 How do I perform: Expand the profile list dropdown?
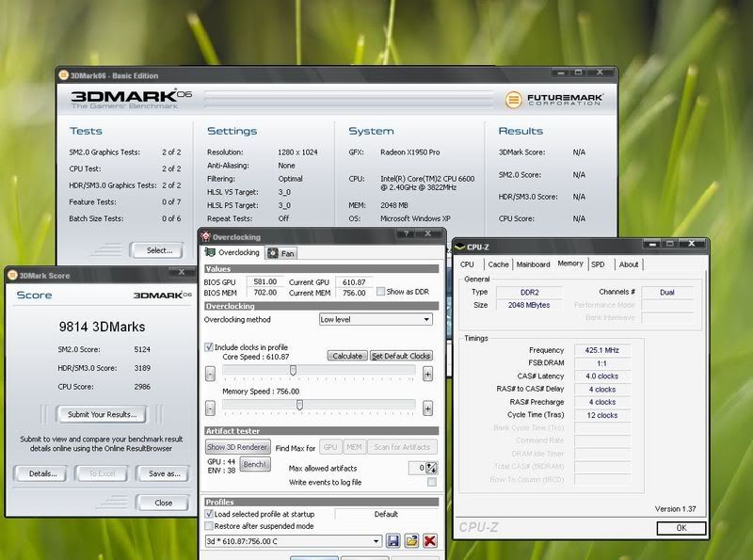tap(376, 541)
